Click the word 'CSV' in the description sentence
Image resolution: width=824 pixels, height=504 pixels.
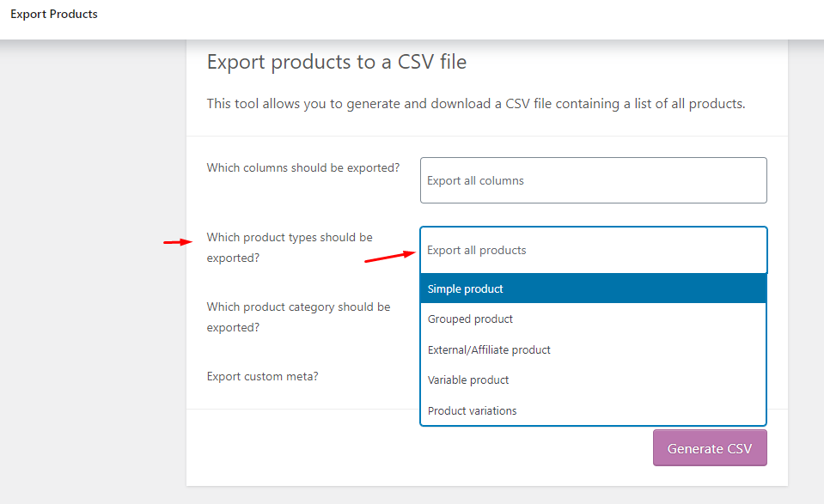(x=512, y=104)
